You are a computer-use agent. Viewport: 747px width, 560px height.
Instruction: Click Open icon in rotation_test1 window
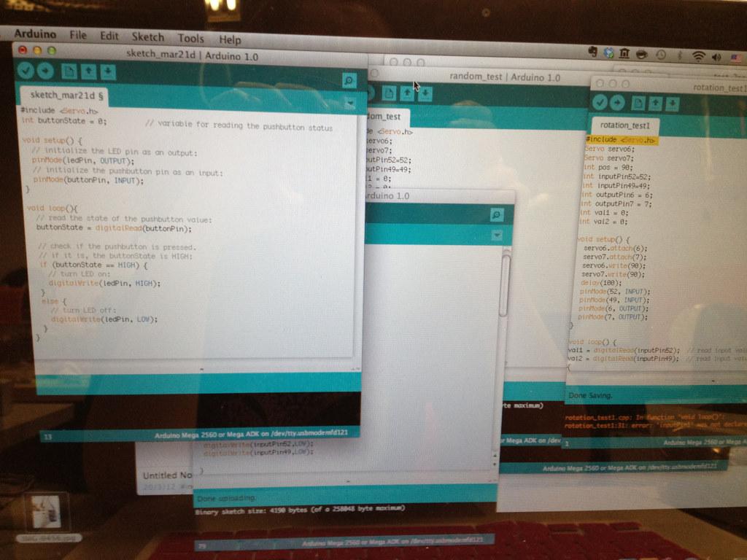(x=656, y=103)
